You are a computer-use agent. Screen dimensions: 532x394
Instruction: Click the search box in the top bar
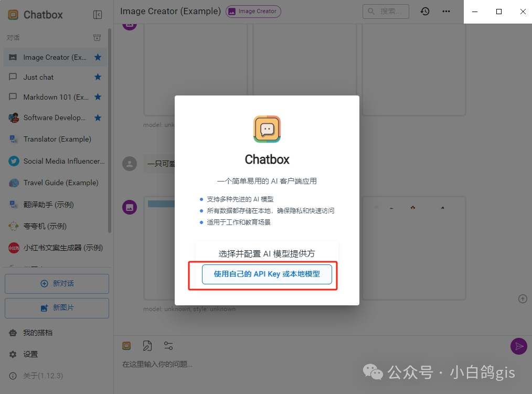pos(386,11)
